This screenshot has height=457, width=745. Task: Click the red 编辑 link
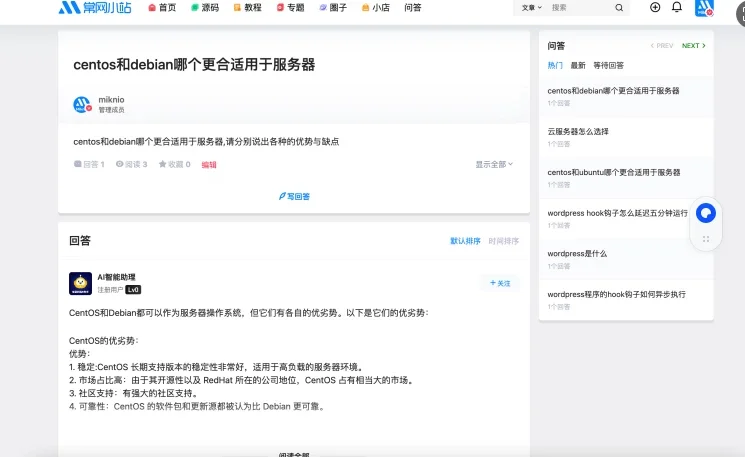tap(209, 165)
